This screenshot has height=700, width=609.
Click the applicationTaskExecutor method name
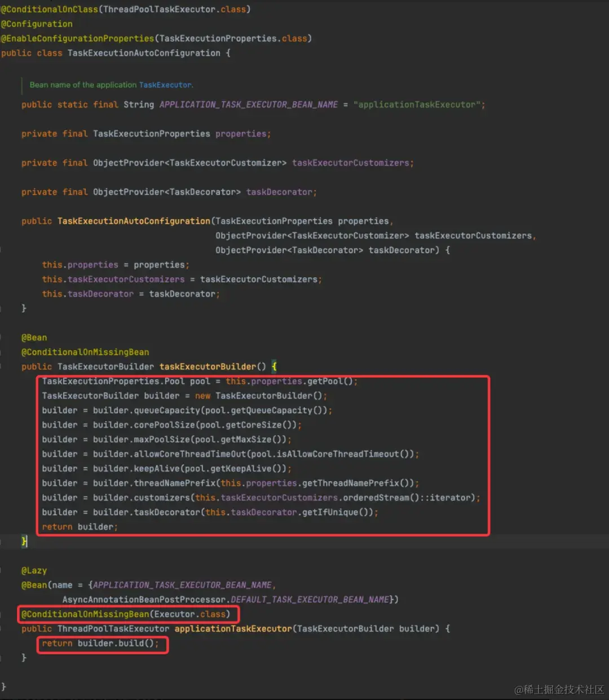click(233, 629)
